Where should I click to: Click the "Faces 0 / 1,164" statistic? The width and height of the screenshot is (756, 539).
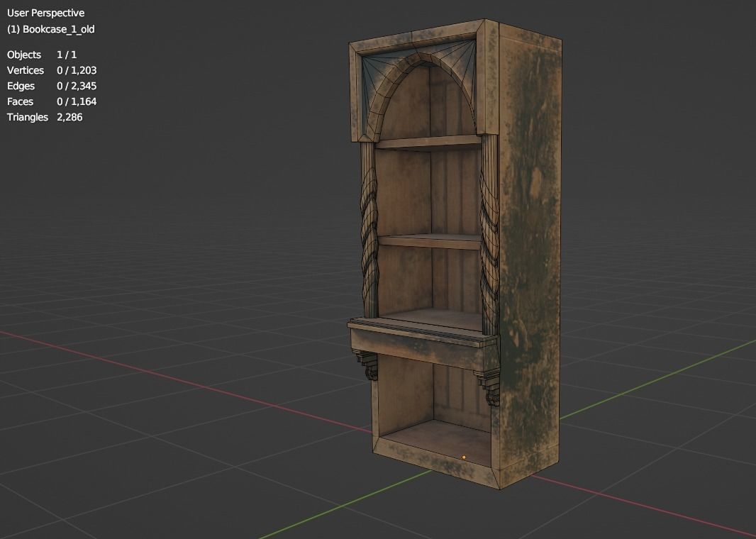click(52, 101)
